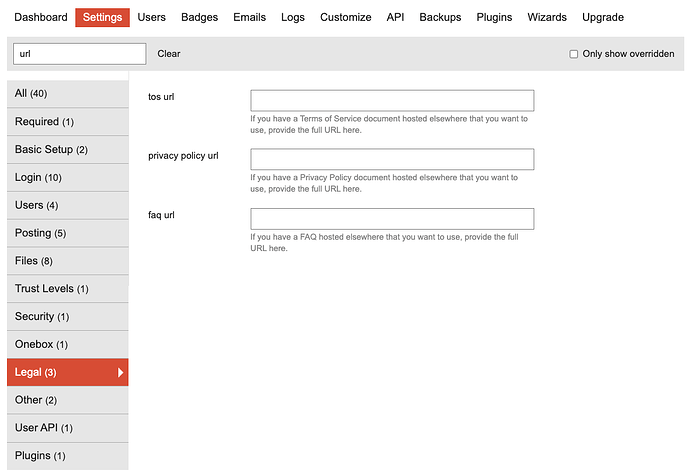Click the tos url input field
This screenshot has width=690, height=475.
tap(392, 100)
